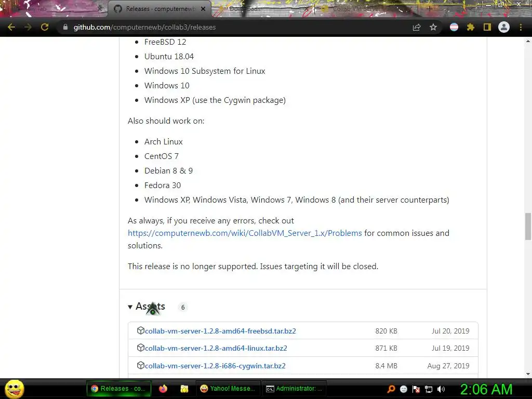
Task: Open the network tray icon
Action: click(x=429, y=389)
